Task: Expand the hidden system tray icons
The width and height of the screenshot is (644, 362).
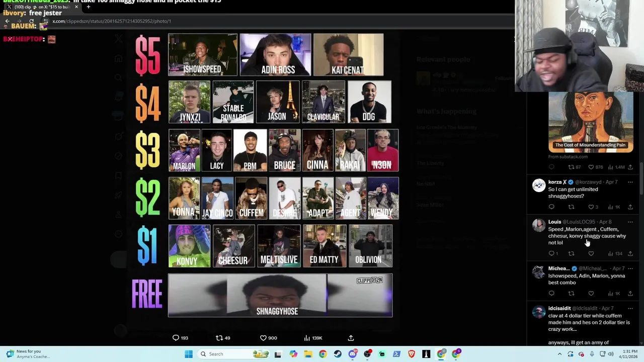Action: tap(560, 354)
